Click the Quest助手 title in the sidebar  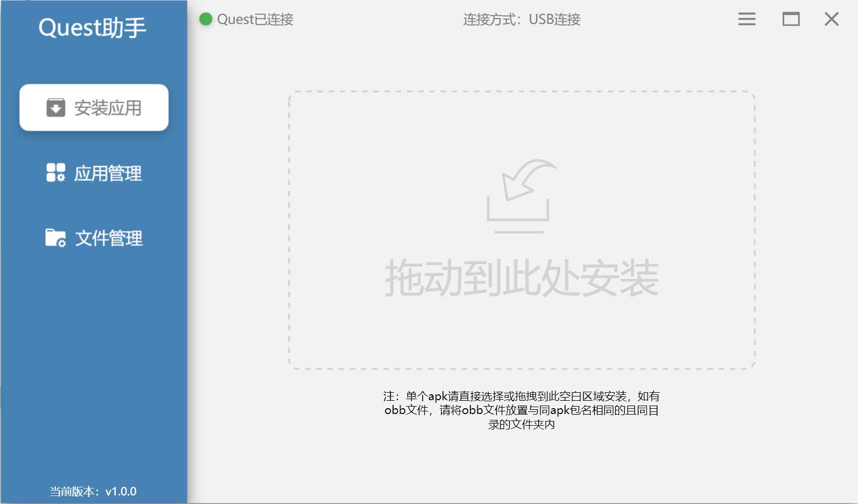[x=93, y=28]
